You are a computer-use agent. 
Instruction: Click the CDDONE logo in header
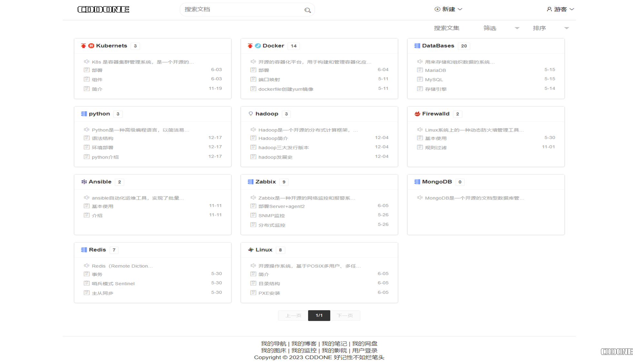(x=103, y=9)
